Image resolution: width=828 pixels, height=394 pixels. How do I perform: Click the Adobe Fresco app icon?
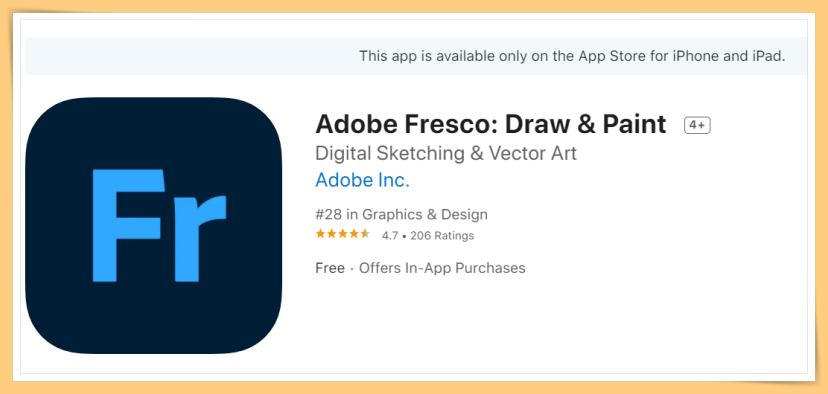tap(154, 226)
